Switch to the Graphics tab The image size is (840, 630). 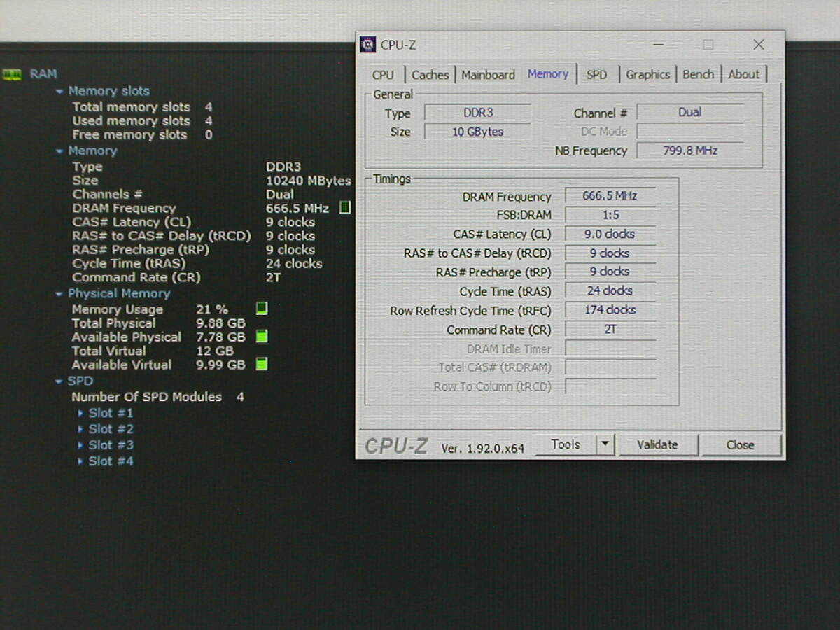647,74
